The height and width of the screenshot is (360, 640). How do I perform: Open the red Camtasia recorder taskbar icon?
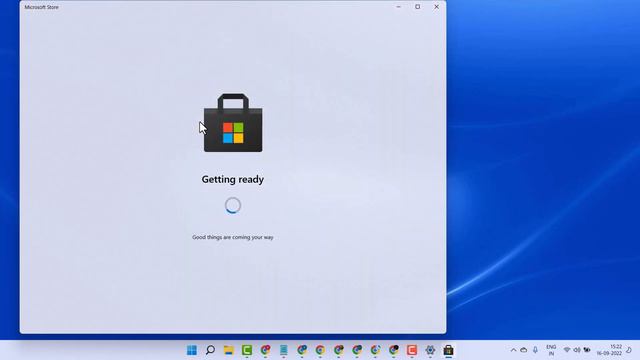412,350
